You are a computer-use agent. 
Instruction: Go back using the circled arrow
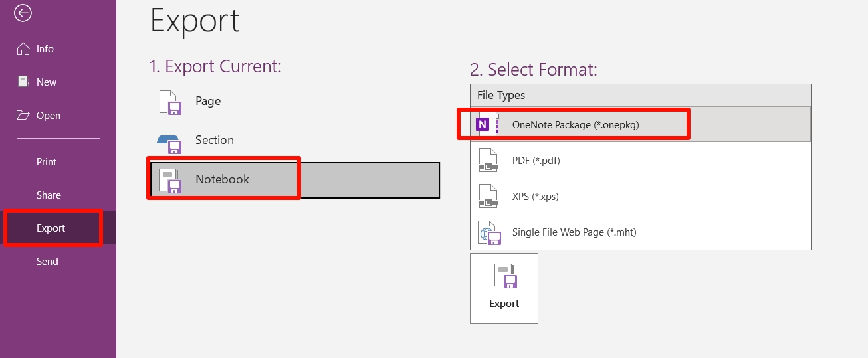click(x=23, y=13)
